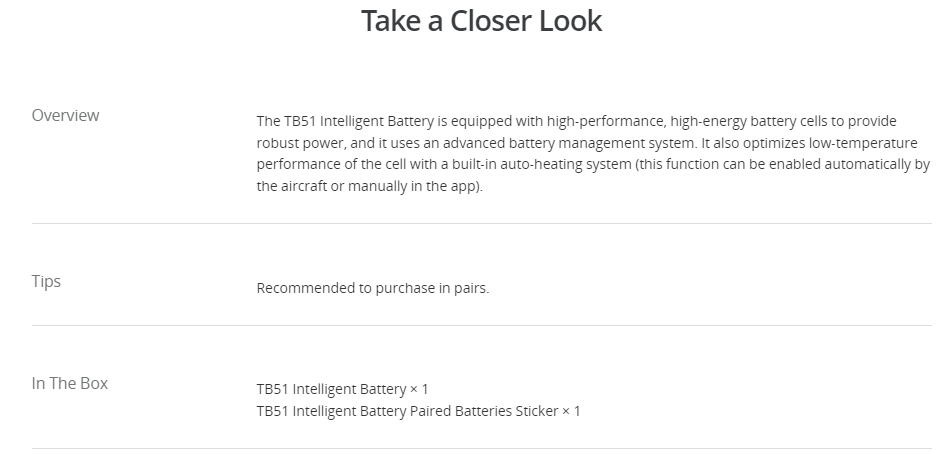Click 'the aircraft or manually in the app' line
Viewport: 946px width, 454px height.
[x=369, y=186]
